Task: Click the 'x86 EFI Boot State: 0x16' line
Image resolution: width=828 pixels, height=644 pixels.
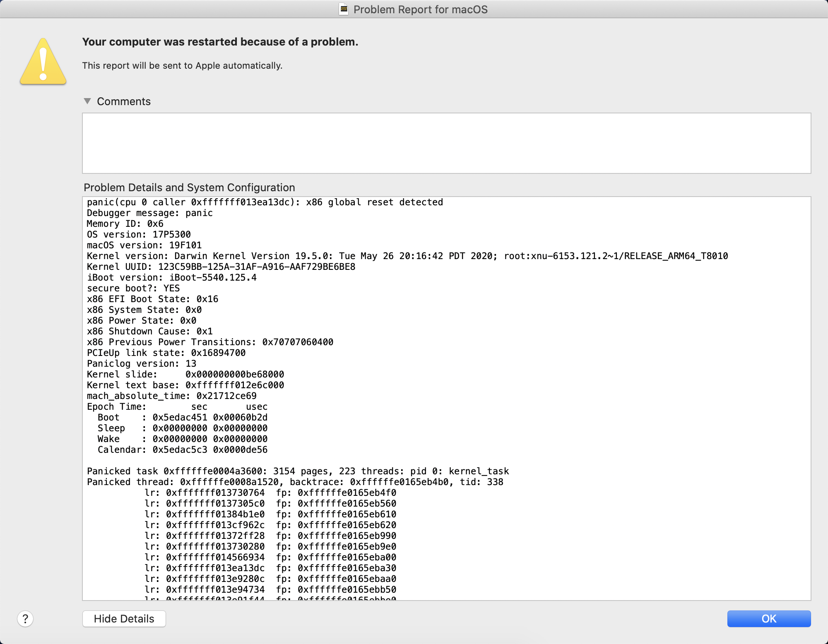Action: tap(153, 299)
